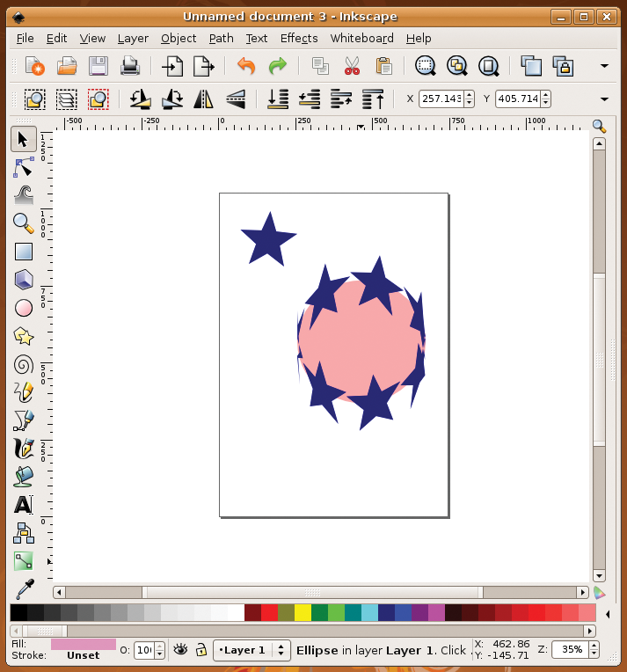Click the opacity value field
Image resolution: width=627 pixels, height=672 pixels.
(144, 650)
